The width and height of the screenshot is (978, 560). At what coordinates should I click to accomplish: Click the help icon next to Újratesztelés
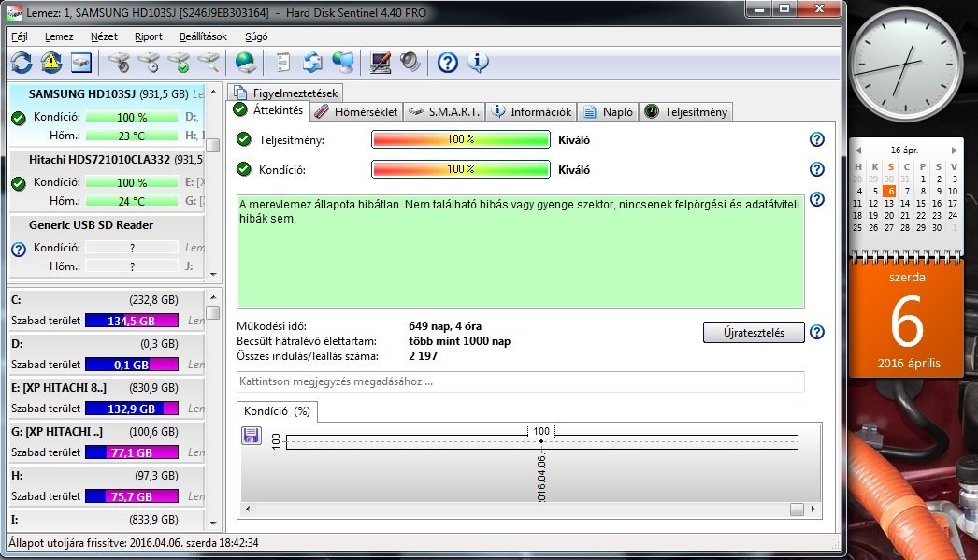pos(816,333)
